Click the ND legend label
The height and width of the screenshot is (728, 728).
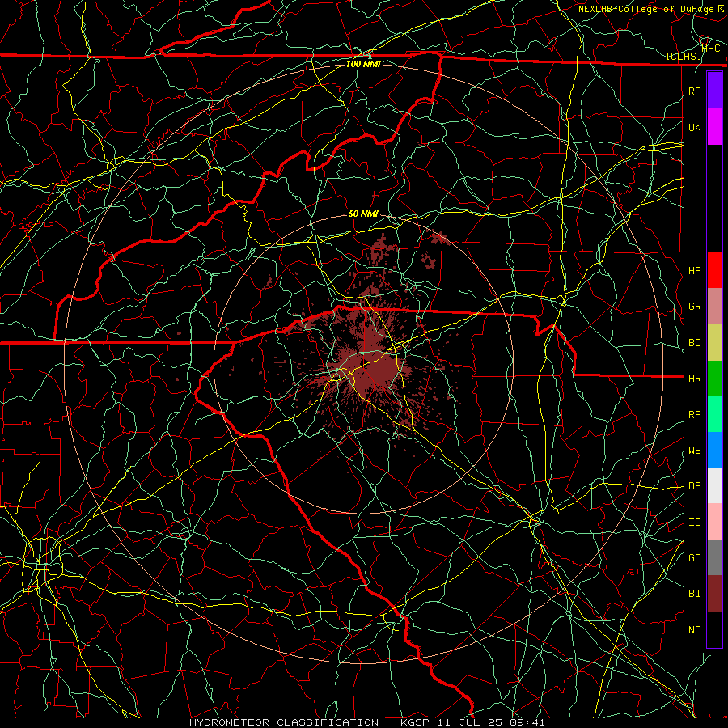(695, 630)
